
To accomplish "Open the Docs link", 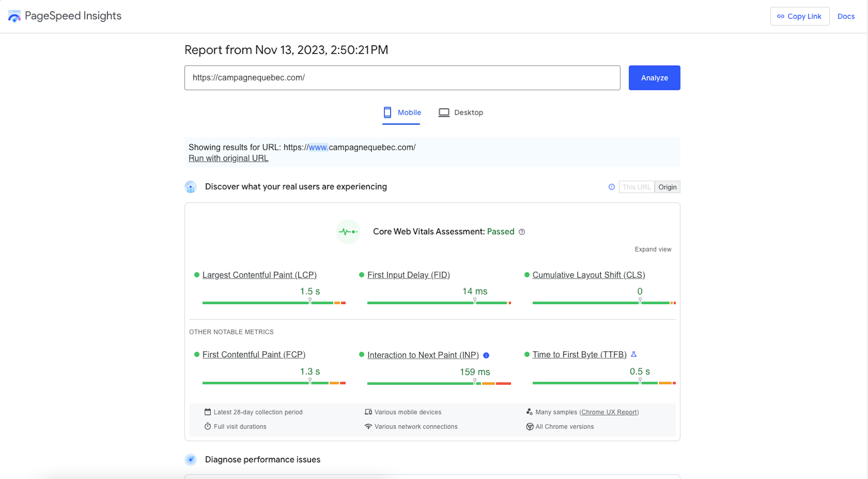I will point(845,16).
